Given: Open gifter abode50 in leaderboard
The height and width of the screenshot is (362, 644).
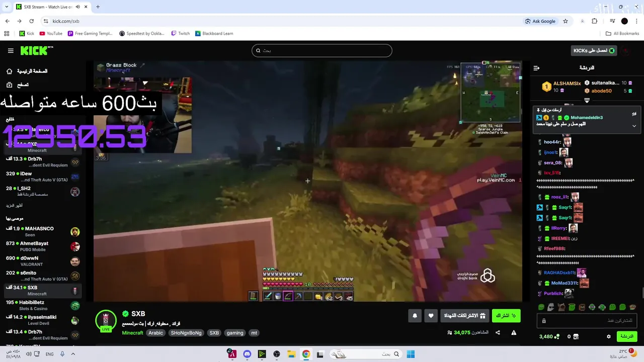Looking at the screenshot, I should tap(601, 91).
